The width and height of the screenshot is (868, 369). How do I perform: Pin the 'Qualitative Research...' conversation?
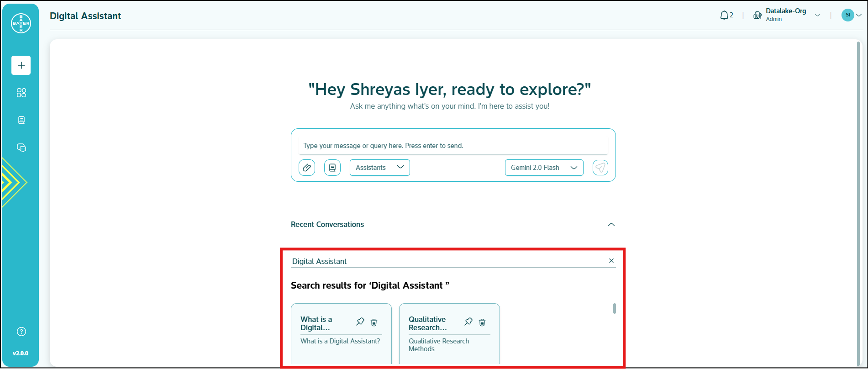click(468, 322)
